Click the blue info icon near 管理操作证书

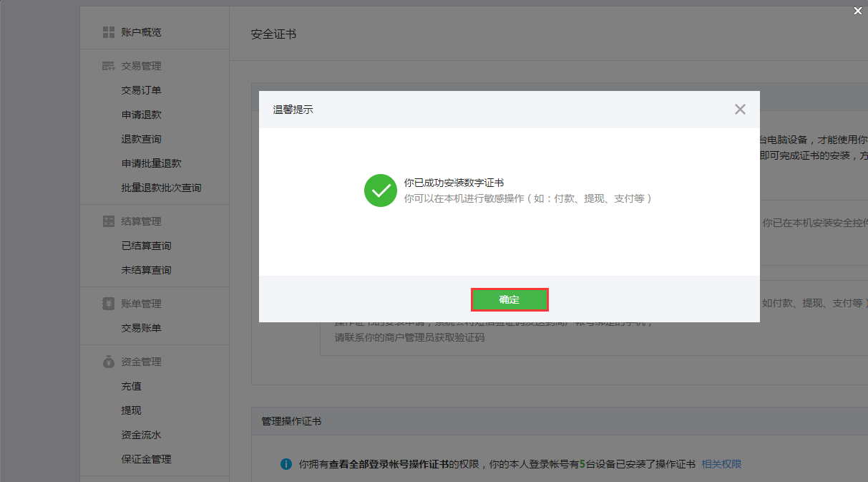click(286, 464)
